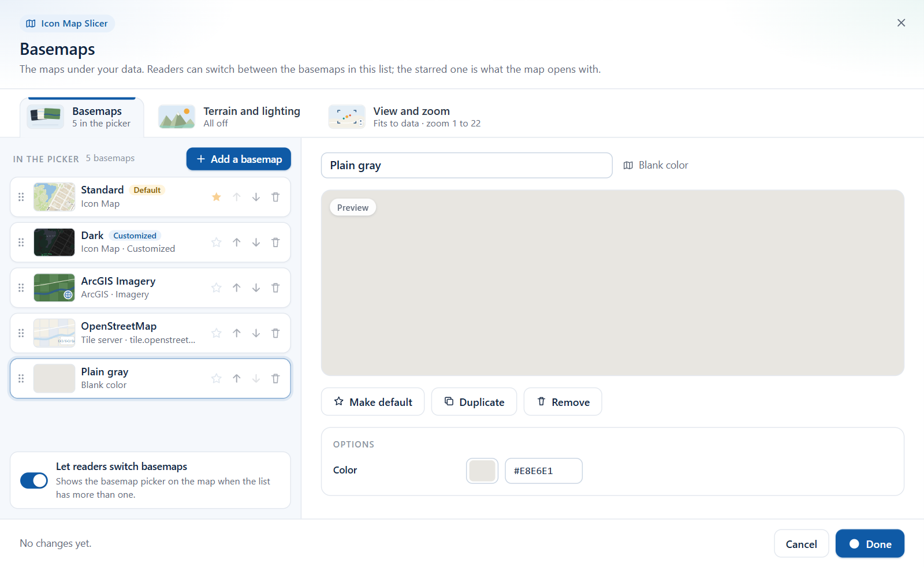Click the drag handle of Plain gray row
This screenshot has width=924, height=567.
click(x=21, y=378)
